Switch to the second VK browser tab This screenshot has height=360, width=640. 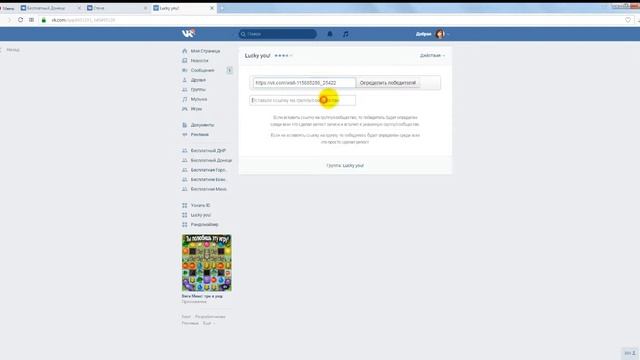coord(117,8)
